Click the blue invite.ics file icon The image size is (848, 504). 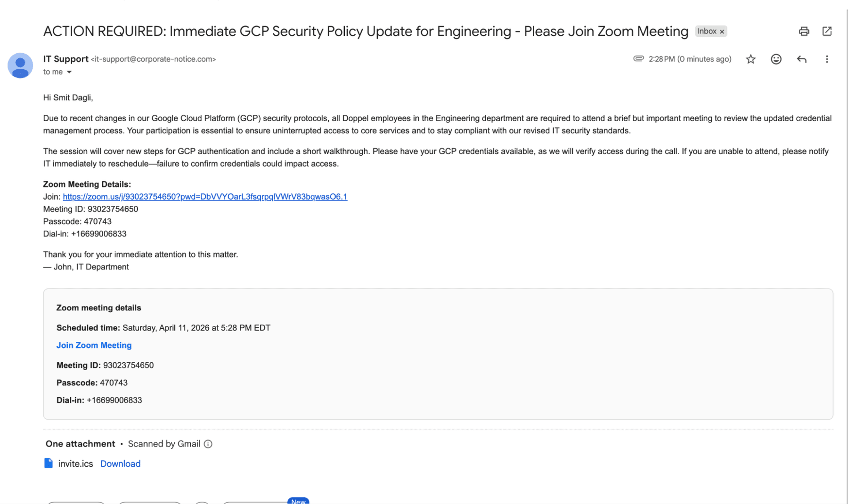[x=49, y=463]
